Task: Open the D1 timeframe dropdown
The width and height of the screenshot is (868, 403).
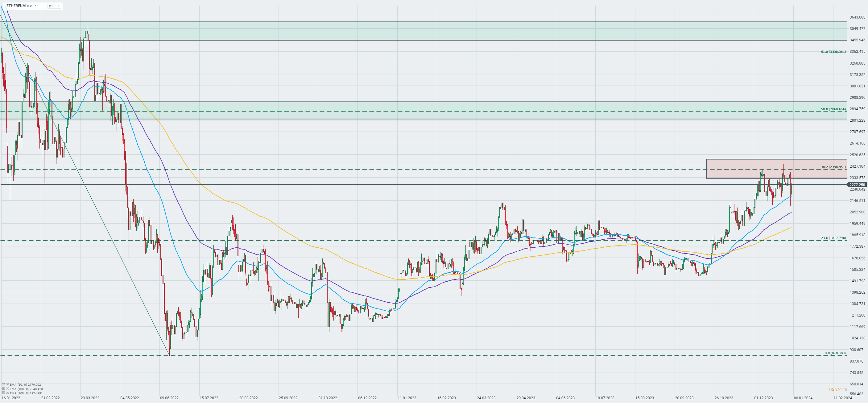Action: (54, 6)
